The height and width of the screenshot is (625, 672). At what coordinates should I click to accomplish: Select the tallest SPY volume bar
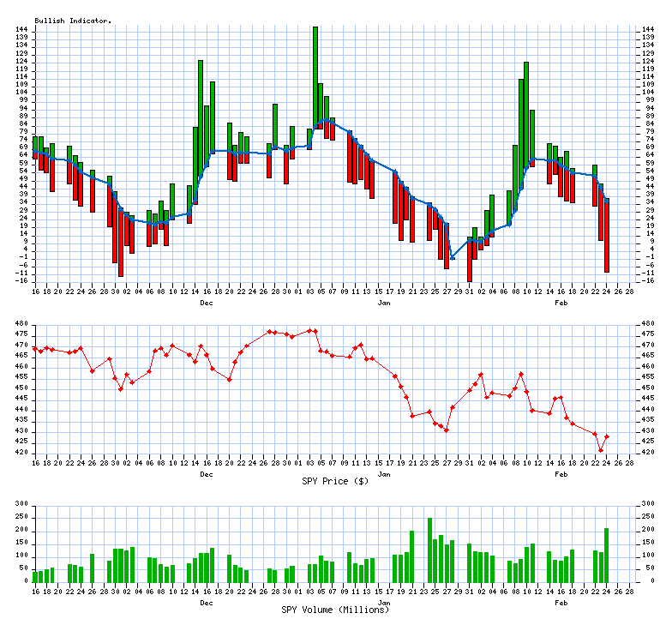(430, 549)
